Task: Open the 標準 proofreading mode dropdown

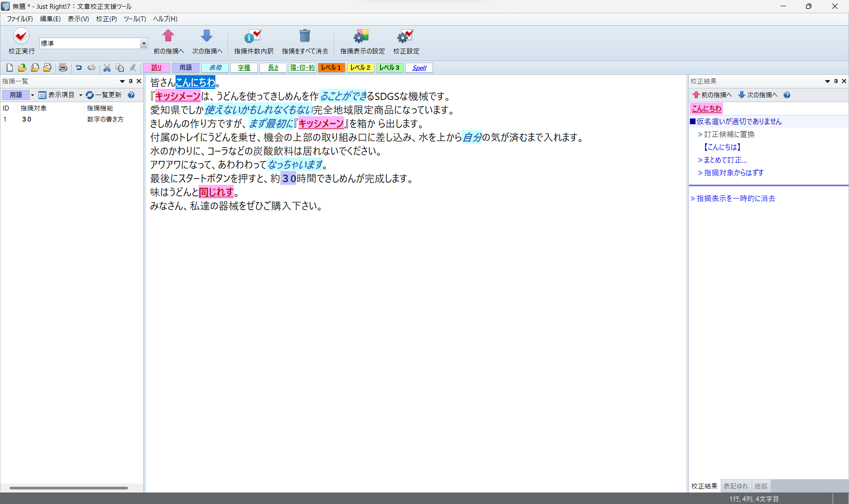Action: coord(144,43)
